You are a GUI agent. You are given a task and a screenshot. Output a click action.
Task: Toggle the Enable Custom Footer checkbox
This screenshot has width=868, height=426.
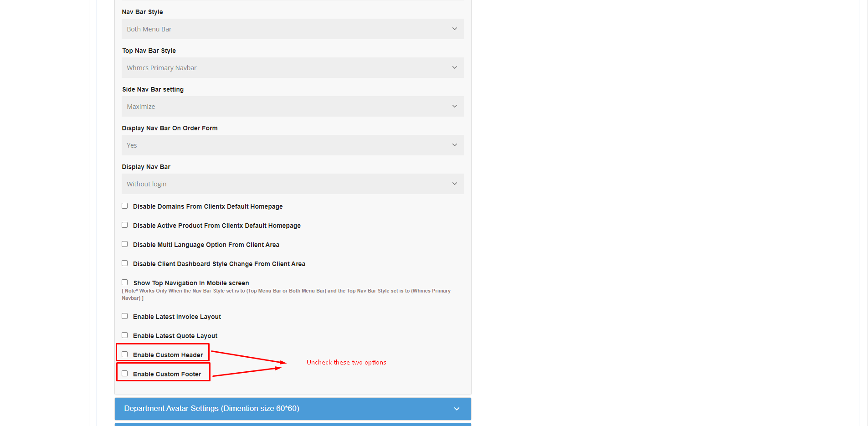(x=125, y=374)
